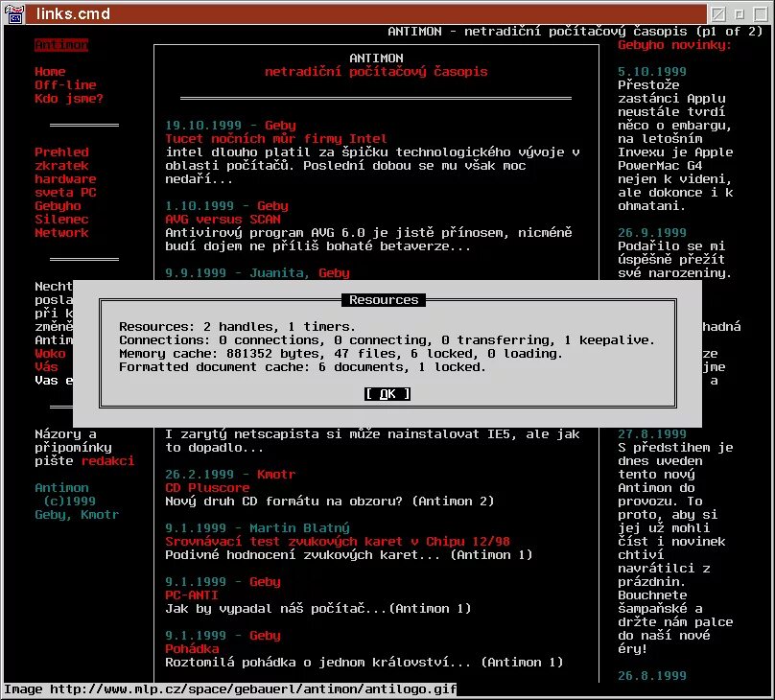Click the 'Connections: 0 connections' line
Image resolution: width=775 pixels, height=700 pixels.
coord(387,340)
